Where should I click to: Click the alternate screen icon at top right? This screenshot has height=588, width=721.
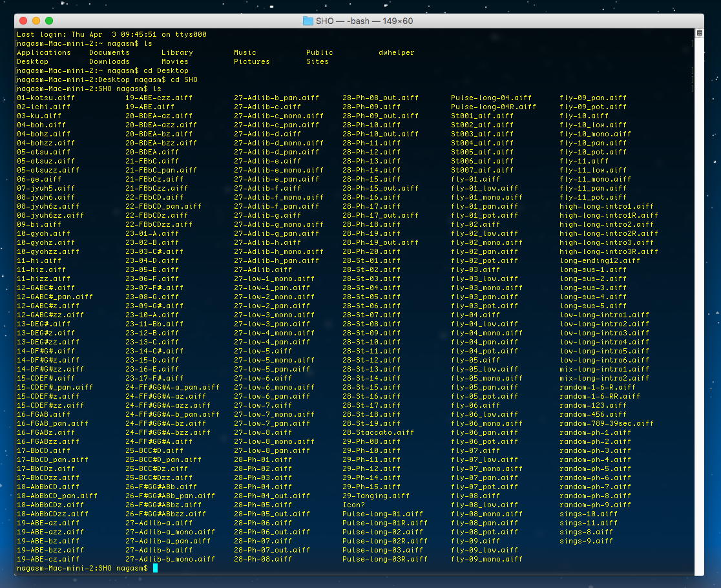pos(700,33)
